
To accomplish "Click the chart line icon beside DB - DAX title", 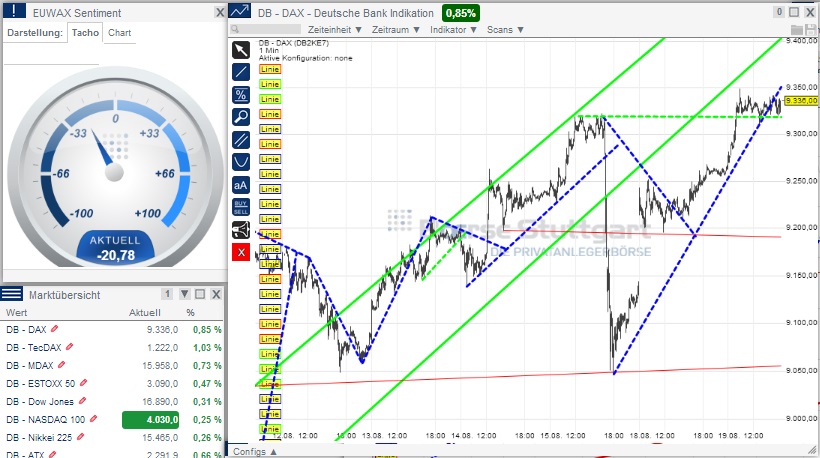I will pyautogui.click(x=240, y=11).
